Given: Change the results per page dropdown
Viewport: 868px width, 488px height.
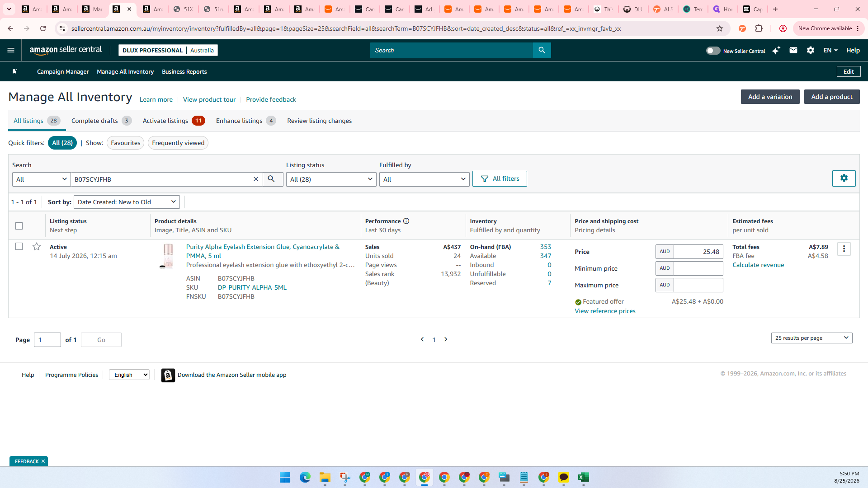Looking at the screenshot, I should [811, 338].
